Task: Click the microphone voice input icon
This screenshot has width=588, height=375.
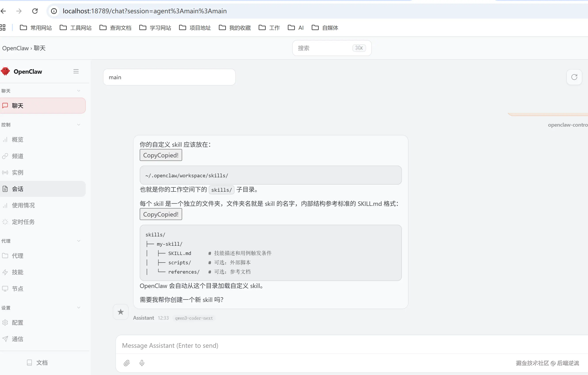Action: pos(142,363)
